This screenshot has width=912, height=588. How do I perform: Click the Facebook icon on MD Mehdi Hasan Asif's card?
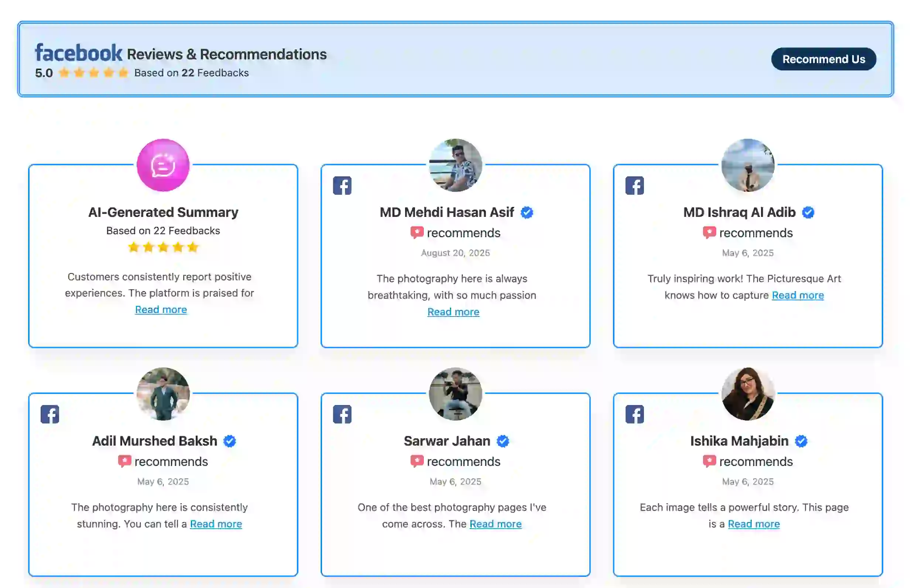342,186
